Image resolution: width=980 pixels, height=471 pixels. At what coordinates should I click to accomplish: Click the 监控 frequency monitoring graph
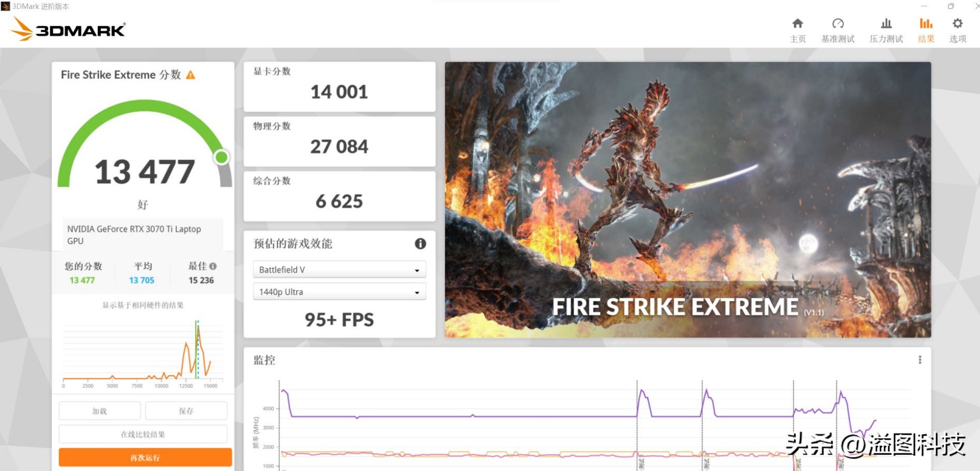[587, 425]
